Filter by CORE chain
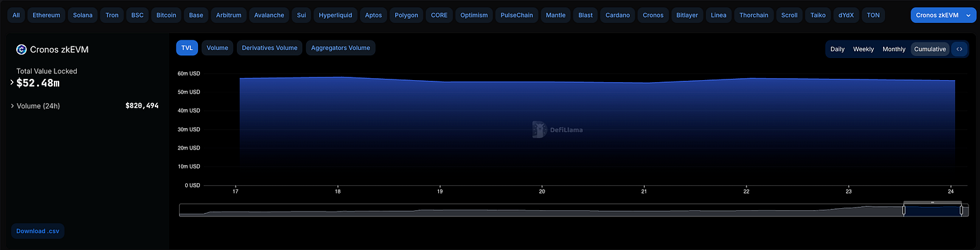 click(x=439, y=15)
